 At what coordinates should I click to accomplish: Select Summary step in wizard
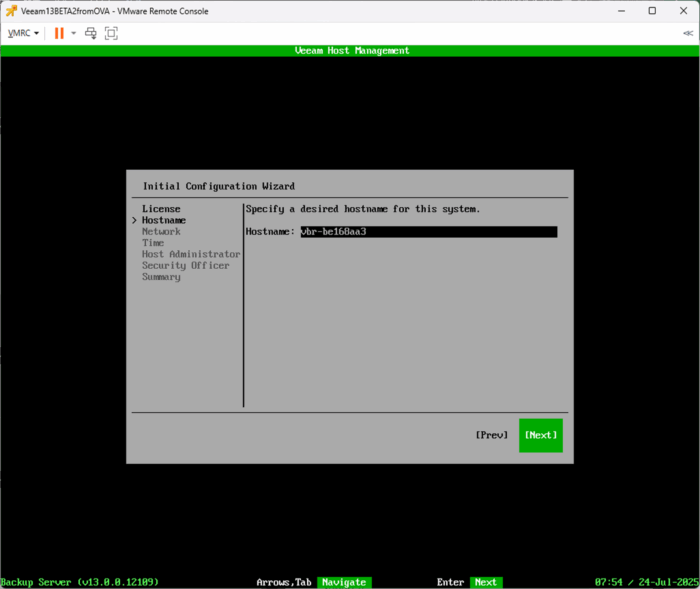tap(161, 277)
